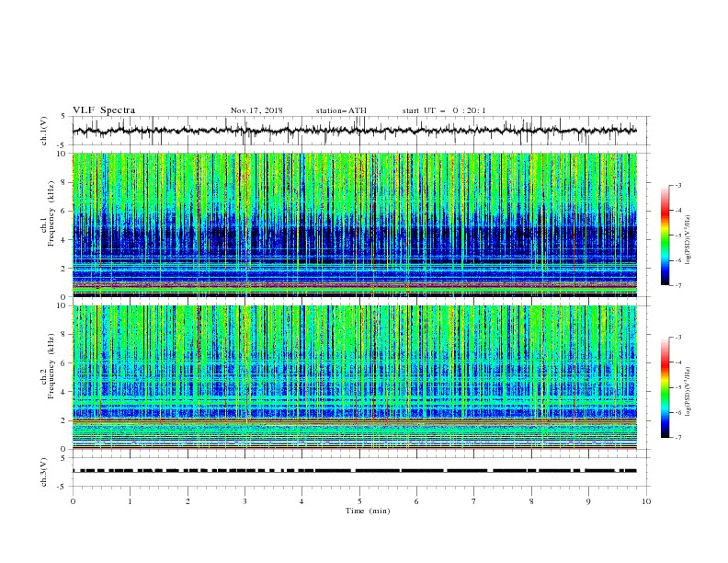Click the "-5" tick on upper colorbar
Viewport: 728px width, 563px height.
pyautogui.click(x=678, y=236)
